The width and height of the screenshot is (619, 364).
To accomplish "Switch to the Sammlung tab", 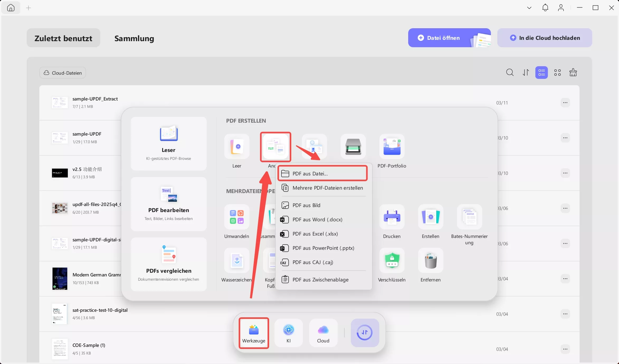I will click(x=134, y=39).
